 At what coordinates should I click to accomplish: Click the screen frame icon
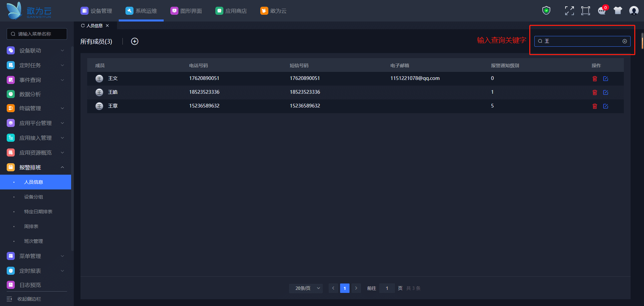585,11
